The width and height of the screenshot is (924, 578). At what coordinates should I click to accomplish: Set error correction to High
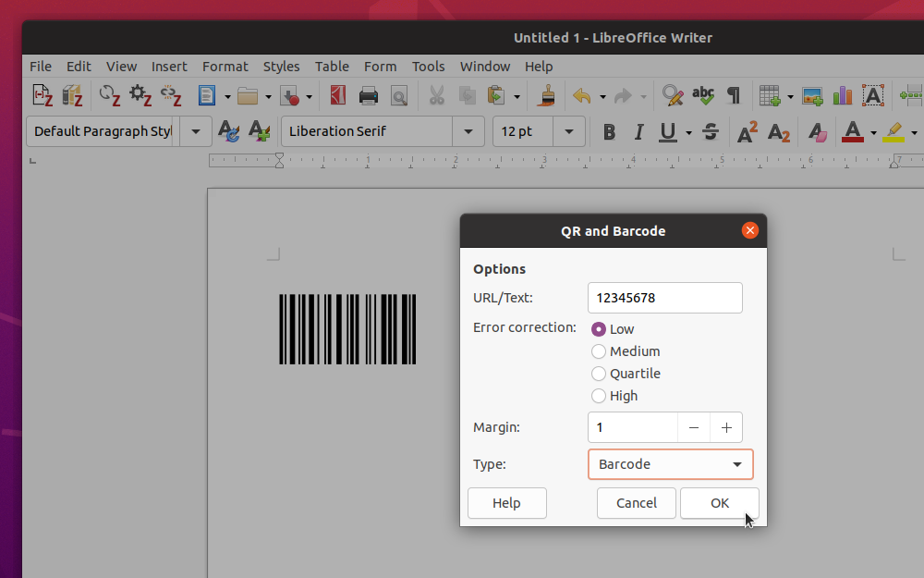point(598,396)
